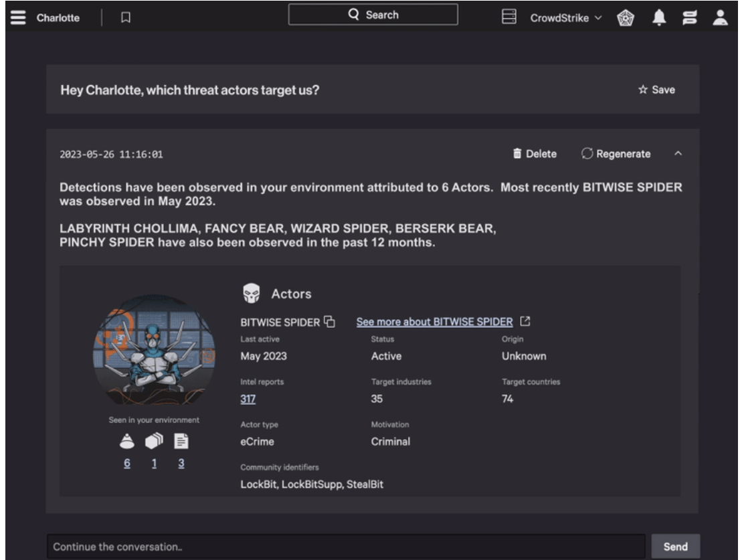Delete the Charlotte response
This screenshot has width=742, height=560.
click(x=535, y=154)
